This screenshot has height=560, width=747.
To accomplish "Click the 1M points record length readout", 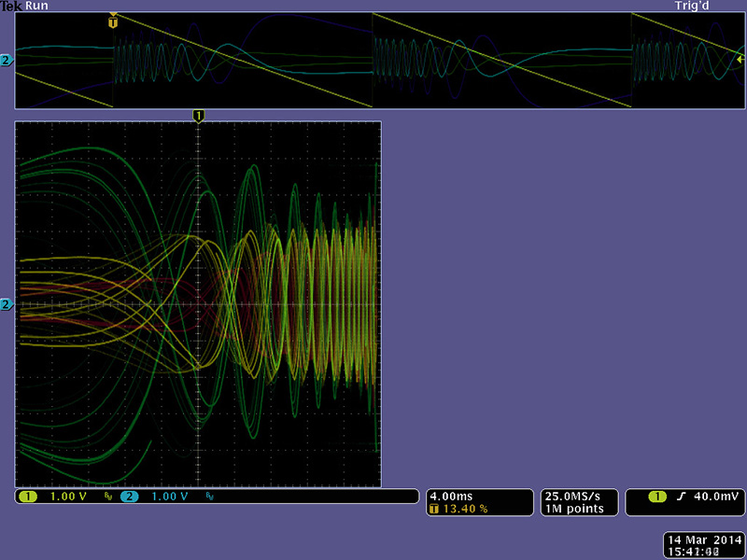I will (x=572, y=509).
